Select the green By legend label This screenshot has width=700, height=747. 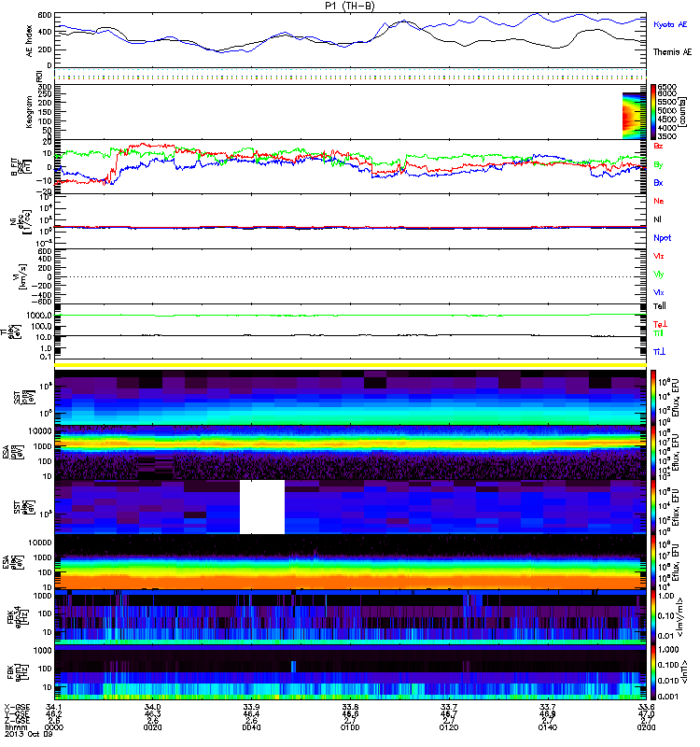tap(658, 163)
